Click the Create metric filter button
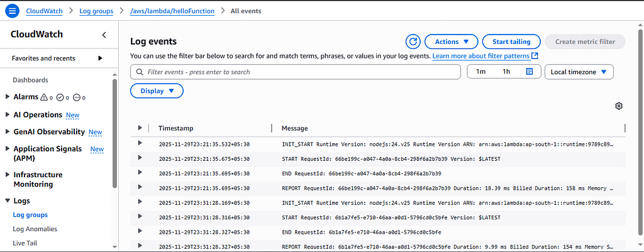This screenshot has height=252, width=644. [586, 41]
